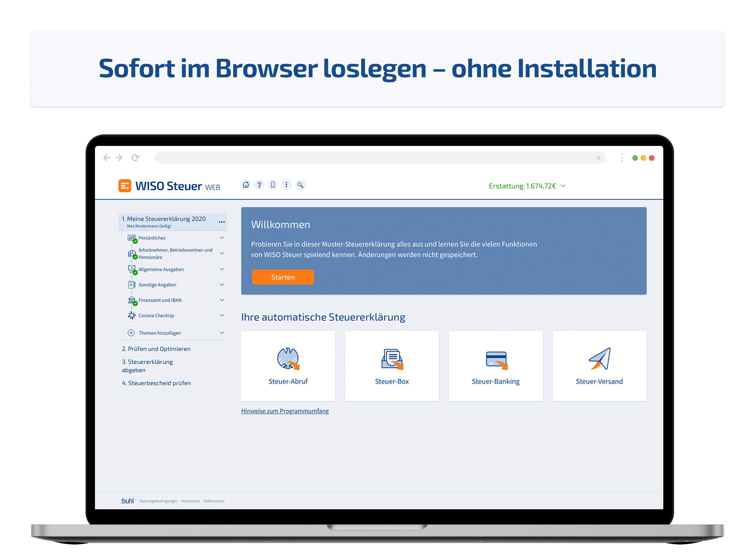Click the Ihre automatische Steuererklärung heading
The width and height of the screenshot is (755, 560).
pyautogui.click(x=323, y=317)
